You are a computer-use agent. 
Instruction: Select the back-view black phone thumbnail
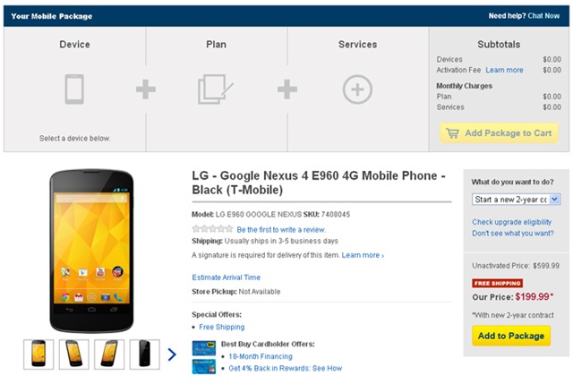coord(145,354)
